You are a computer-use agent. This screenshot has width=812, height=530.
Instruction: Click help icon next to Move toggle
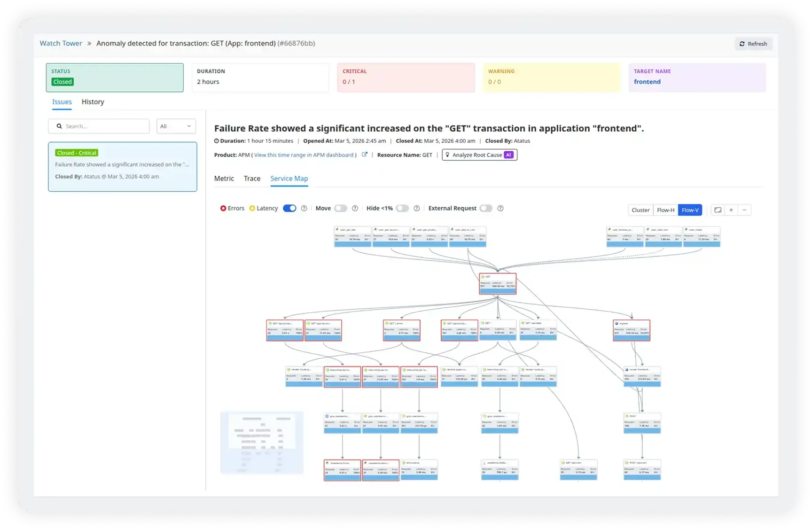(355, 208)
